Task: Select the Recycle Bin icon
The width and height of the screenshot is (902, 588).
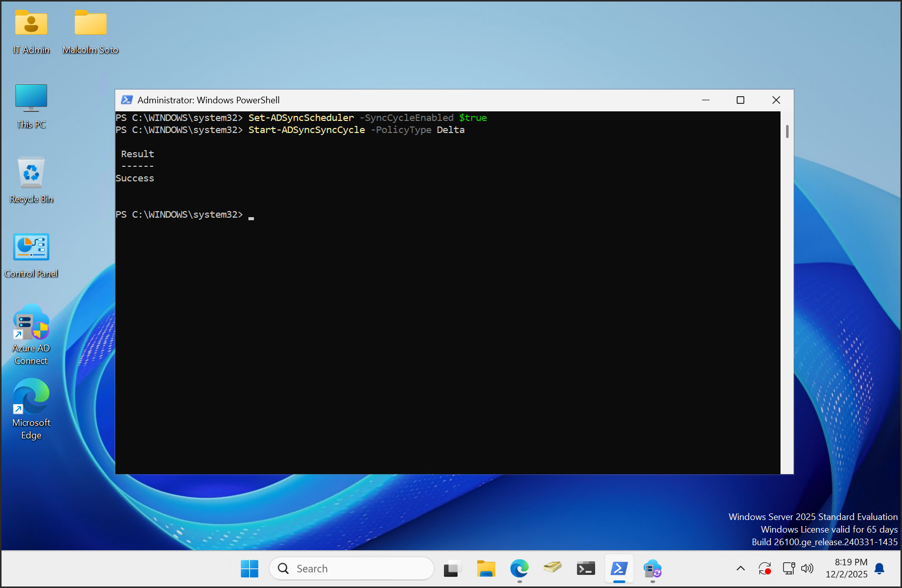Action: (31, 172)
